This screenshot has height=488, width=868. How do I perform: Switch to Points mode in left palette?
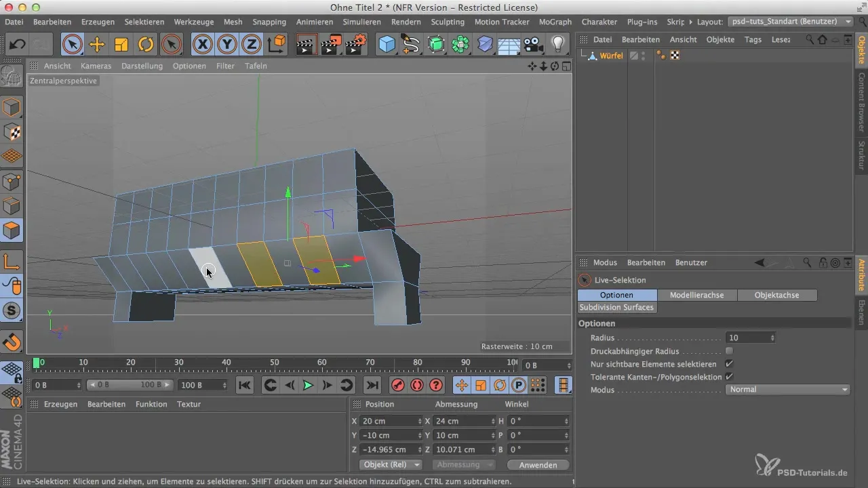pyautogui.click(x=12, y=182)
